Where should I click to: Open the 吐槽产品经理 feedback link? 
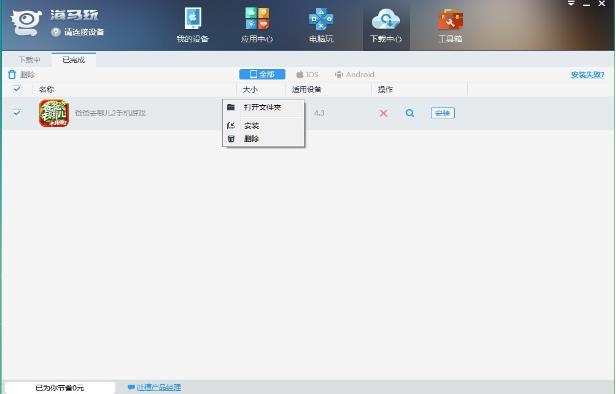[155, 388]
